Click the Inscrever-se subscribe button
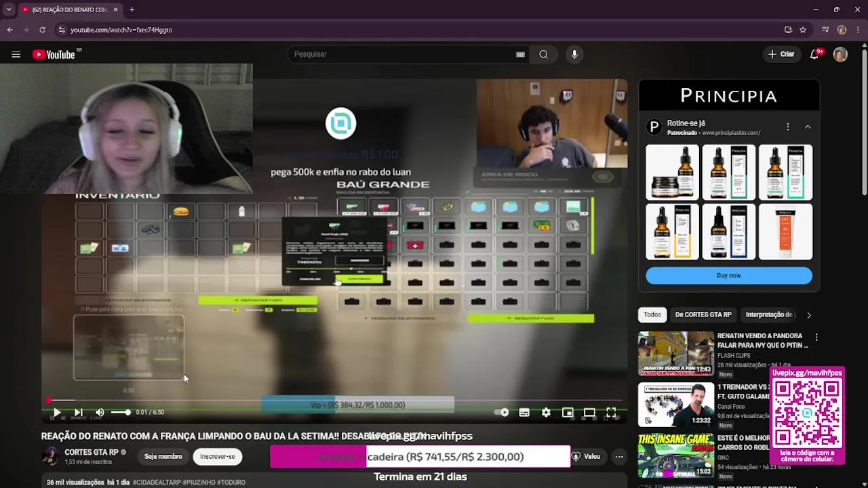This screenshot has height=488, width=868. [x=218, y=457]
